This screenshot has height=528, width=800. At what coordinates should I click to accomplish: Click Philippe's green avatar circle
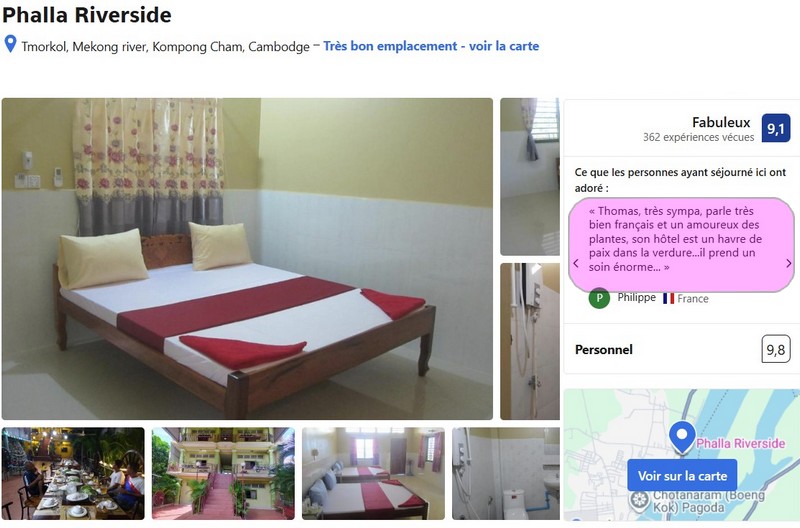pos(599,298)
